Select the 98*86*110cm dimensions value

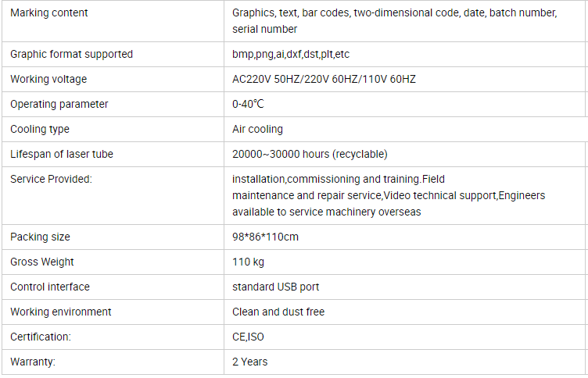[x=265, y=237]
